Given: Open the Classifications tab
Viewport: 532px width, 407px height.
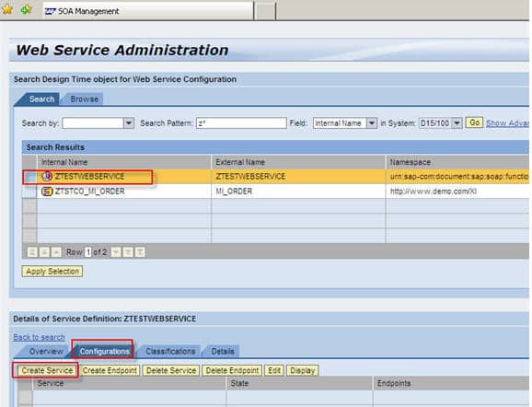Looking at the screenshot, I should (x=170, y=352).
